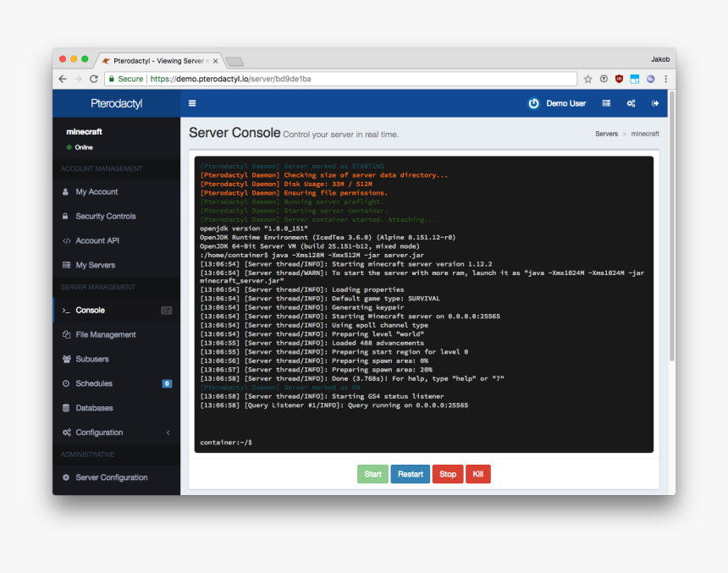Image resolution: width=728 pixels, height=573 pixels.
Task: Click the File Management files icon
Action: click(66, 334)
